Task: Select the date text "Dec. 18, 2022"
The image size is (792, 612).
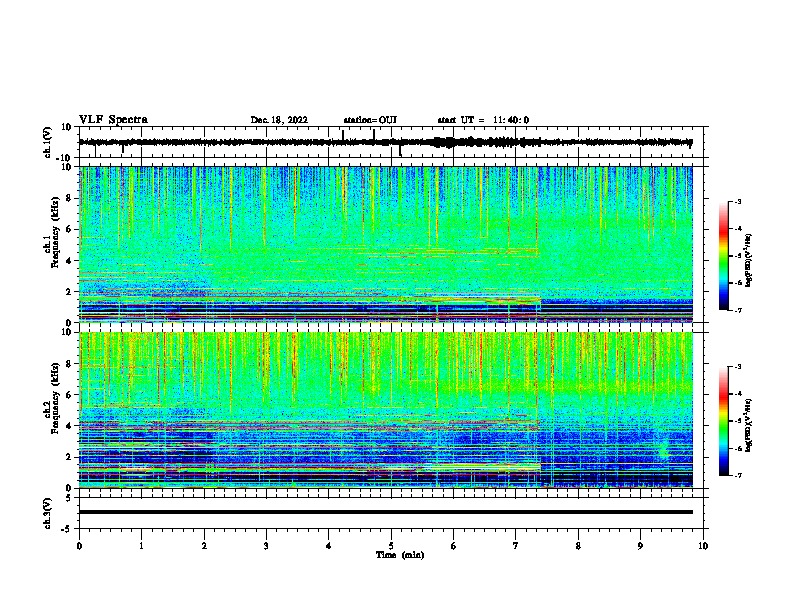Action: coord(279,120)
